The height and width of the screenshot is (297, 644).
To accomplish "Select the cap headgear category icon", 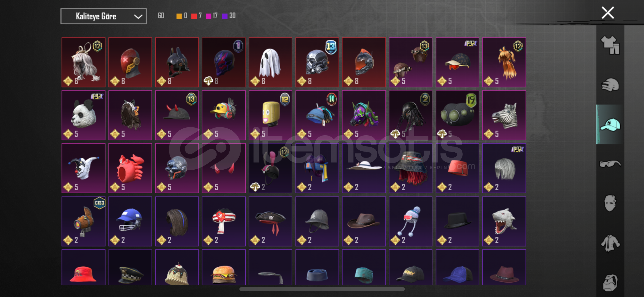I will (x=610, y=124).
